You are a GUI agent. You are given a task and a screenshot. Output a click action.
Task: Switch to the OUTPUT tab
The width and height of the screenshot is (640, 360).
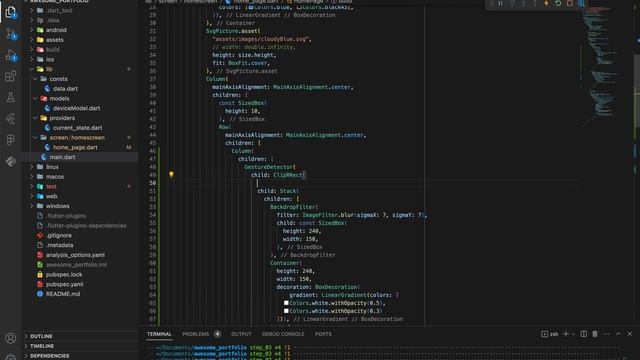(x=241, y=334)
